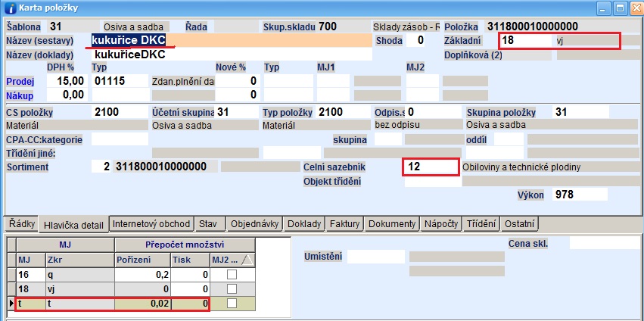Tick the MJ2 checkbox in row 18 vj

232,289
